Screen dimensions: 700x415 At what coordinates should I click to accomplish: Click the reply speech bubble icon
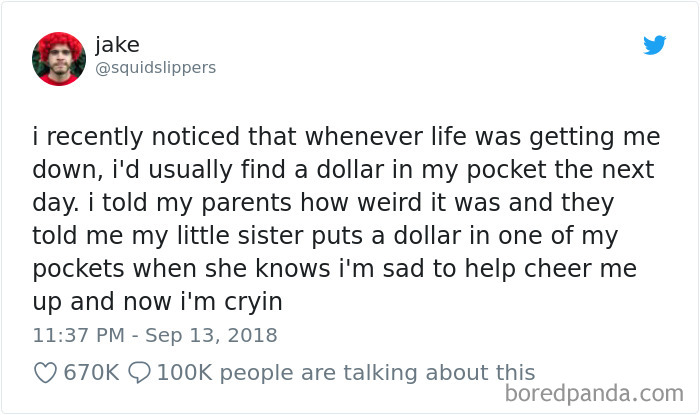click(139, 372)
